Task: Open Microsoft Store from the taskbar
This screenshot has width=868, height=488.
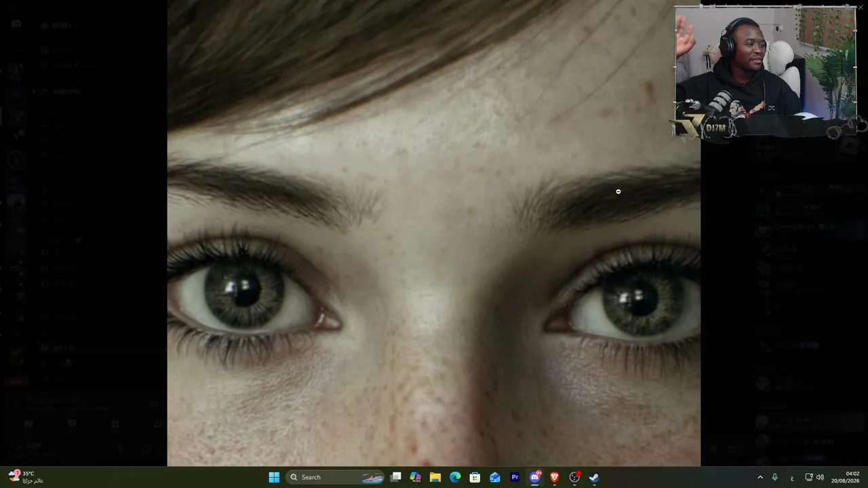Action: click(x=475, y=477)
